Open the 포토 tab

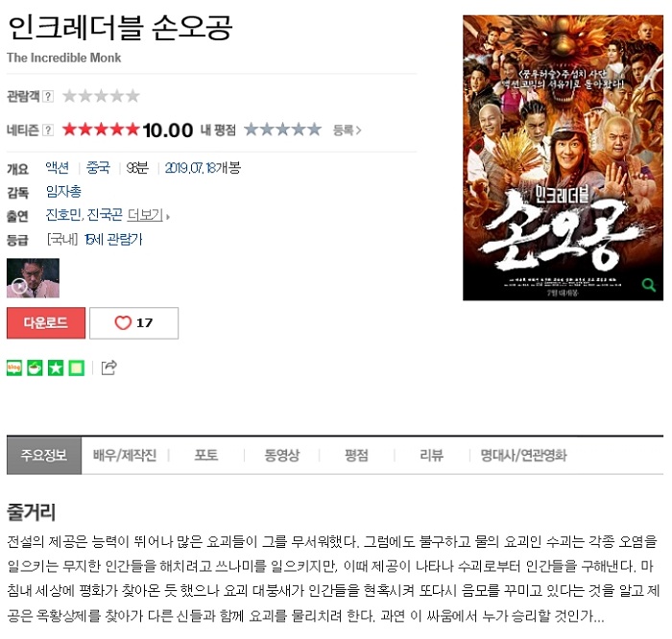point(206,455)
